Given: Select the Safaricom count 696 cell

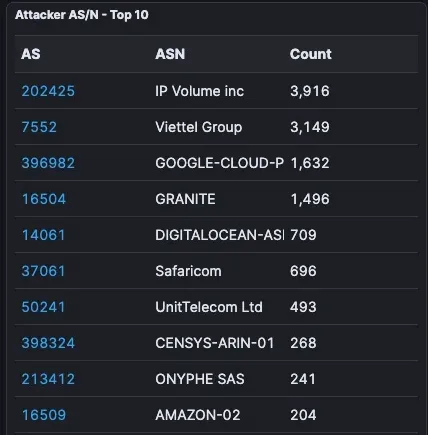Looking at the screenshot, I should [303, 271].
